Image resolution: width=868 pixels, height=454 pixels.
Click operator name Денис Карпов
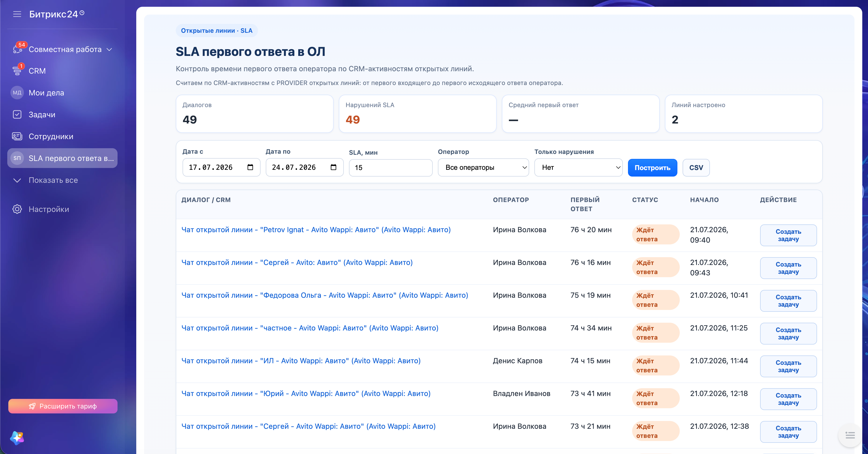(x=517, y=361)
